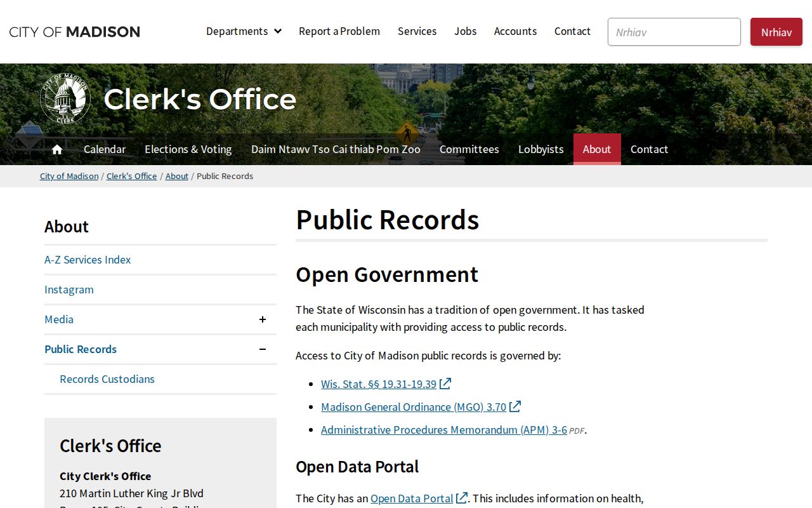Open Daim Ntawv Tso Cai thiab Pom Zoo
This screenshot has height=508, width=812.
(336, 149)
